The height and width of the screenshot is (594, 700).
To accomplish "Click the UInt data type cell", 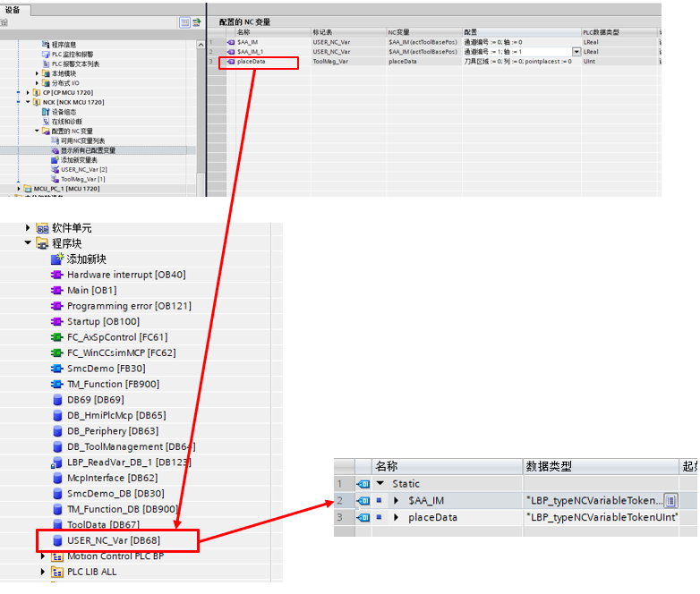I will click(619, 62).
